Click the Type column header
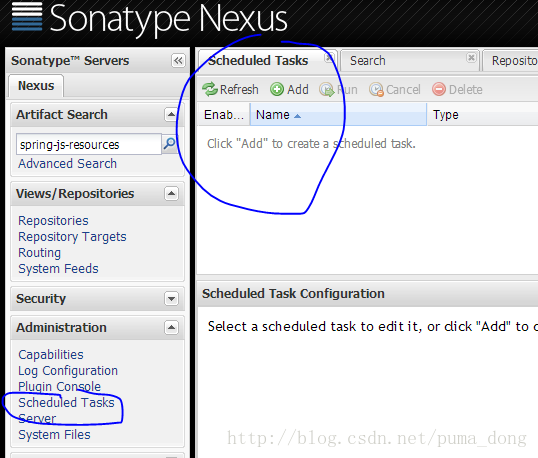Image resolution: width=538 pixels, height=458 pixels. [482, 115]
